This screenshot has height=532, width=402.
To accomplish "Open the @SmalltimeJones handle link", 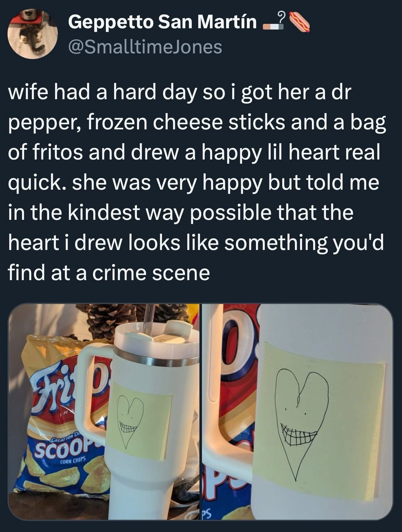I will (145, 47).
